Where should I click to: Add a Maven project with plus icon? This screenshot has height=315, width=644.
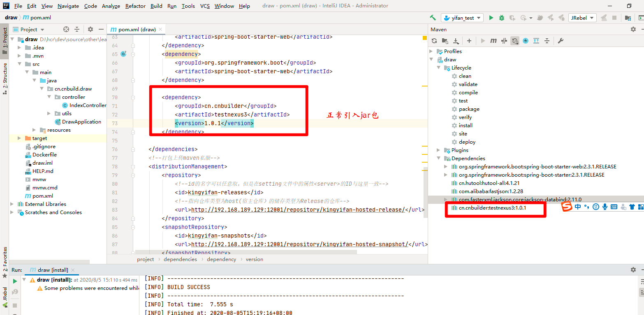[469, 41]
